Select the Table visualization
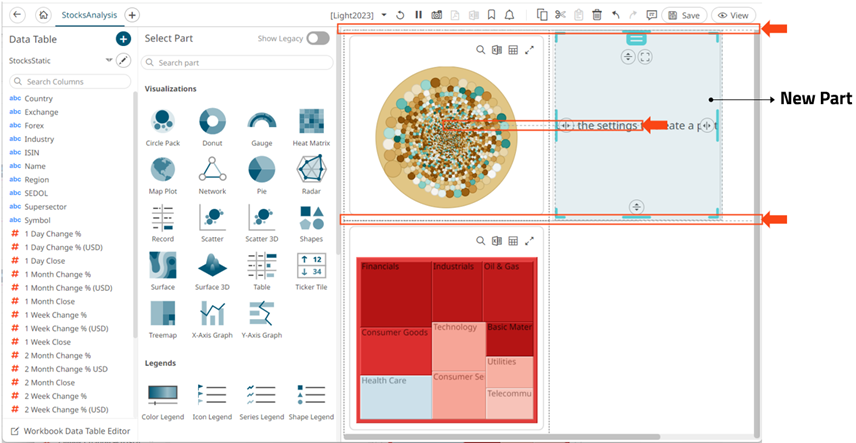Screen dimensions: 856x443 (261, 271)
